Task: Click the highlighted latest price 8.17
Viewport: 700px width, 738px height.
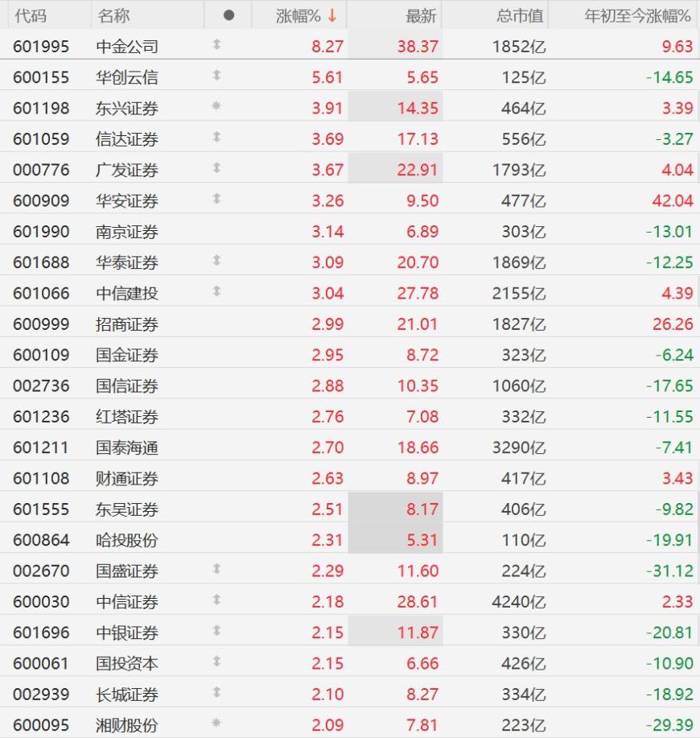Action: tap(422, 509)
